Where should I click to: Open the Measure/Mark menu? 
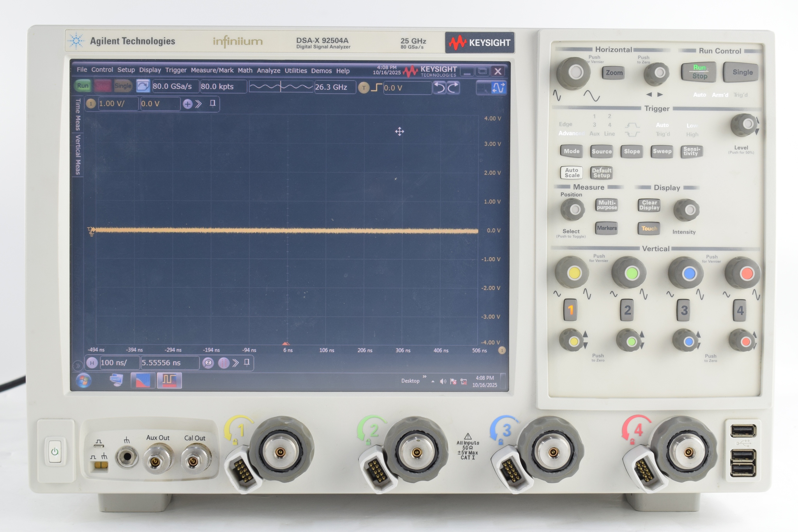[x=212, y=71]
